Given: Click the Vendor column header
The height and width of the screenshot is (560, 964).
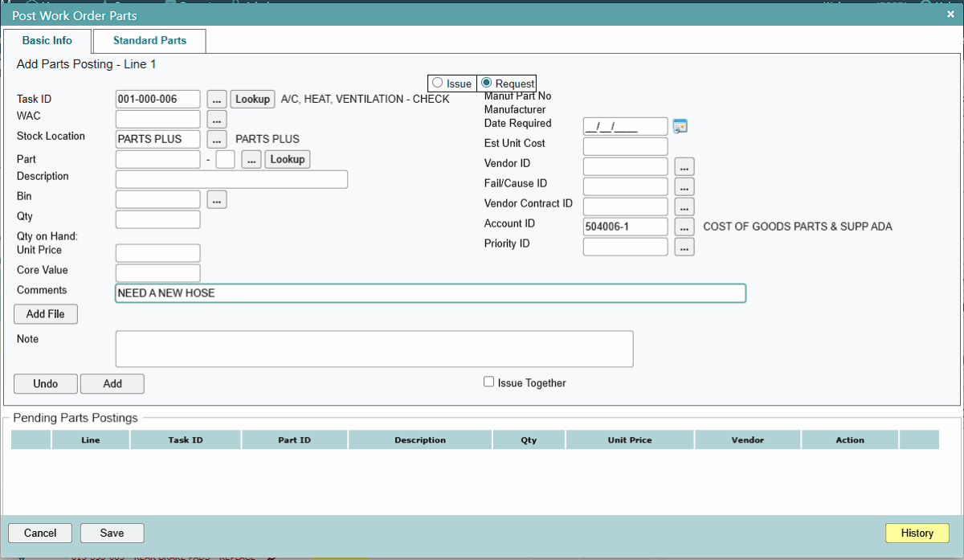Looking at the screenshot, I should click(x=748, y=439).
